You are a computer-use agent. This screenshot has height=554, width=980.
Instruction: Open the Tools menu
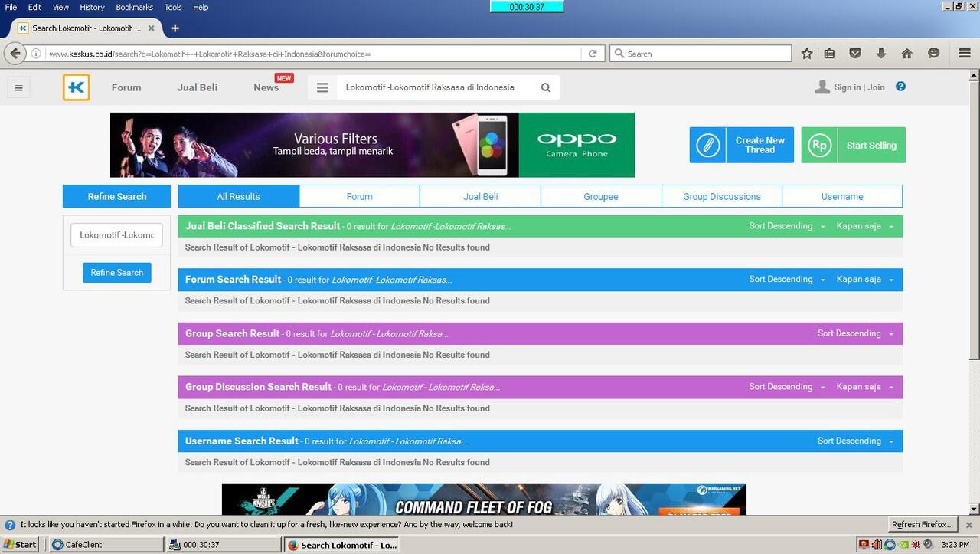click(173, 7)
